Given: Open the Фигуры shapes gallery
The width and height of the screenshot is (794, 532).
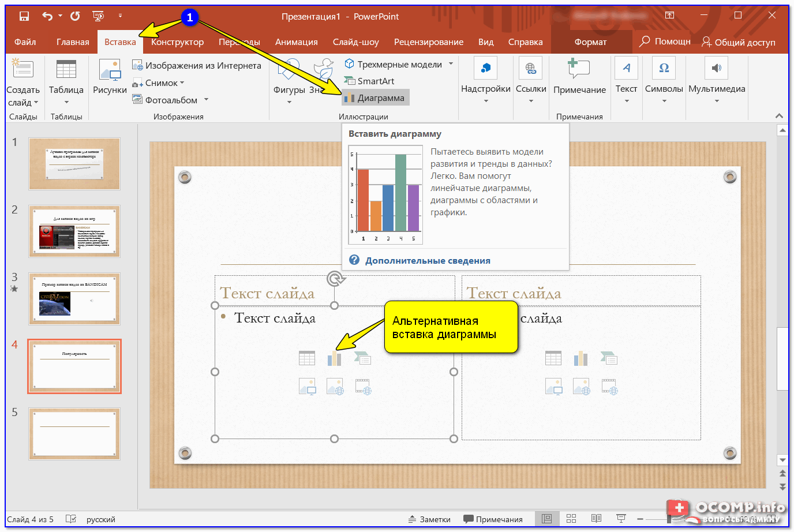Looking at the screenshot, I should click(x=289, y=82).
